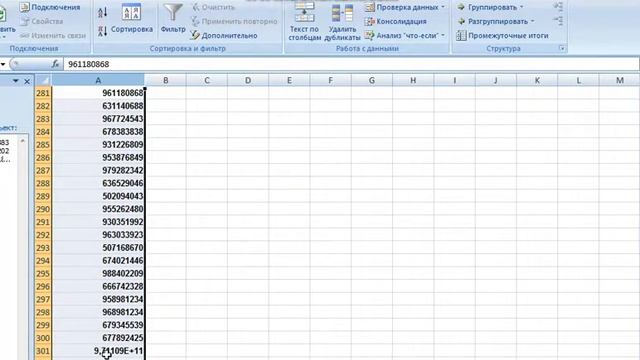The height and width of the screenshot is (360, 640).
Task: Click cell with value 930351992
Action: [98, 222]
